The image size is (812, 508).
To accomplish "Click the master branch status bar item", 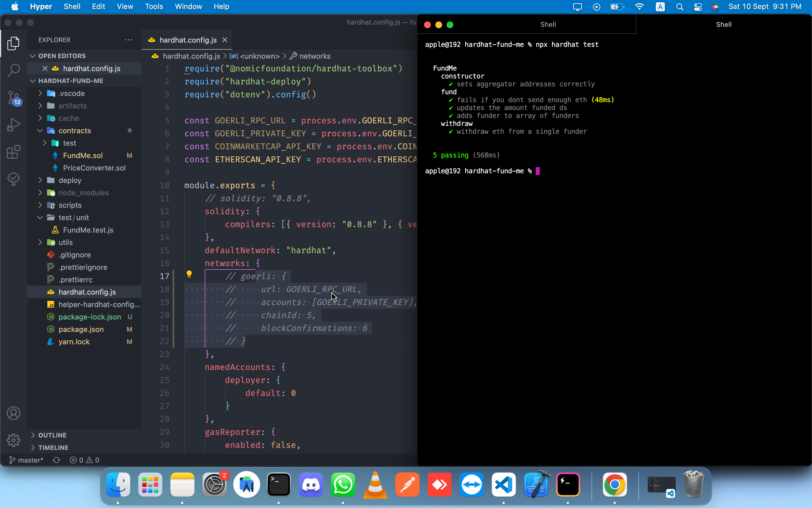I will click(26, 460).
